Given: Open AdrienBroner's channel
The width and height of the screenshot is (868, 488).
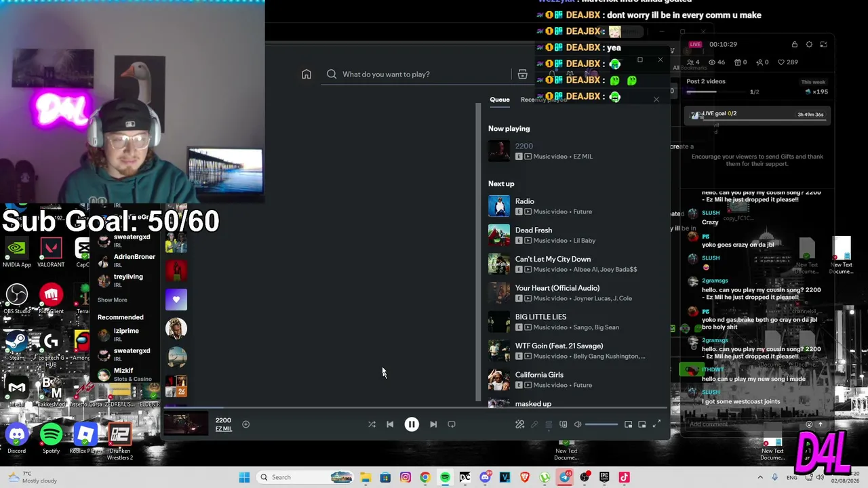Looking at the screenshot, I should 127,260.
